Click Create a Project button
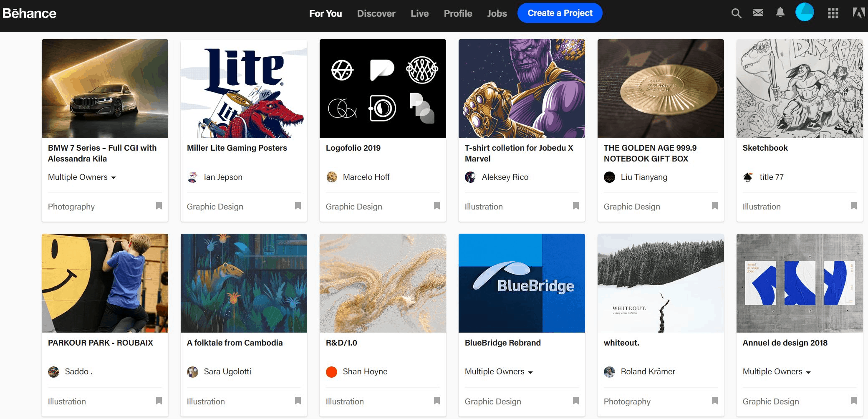Viewport: 868px width, 419px height. tap(560, 13)
